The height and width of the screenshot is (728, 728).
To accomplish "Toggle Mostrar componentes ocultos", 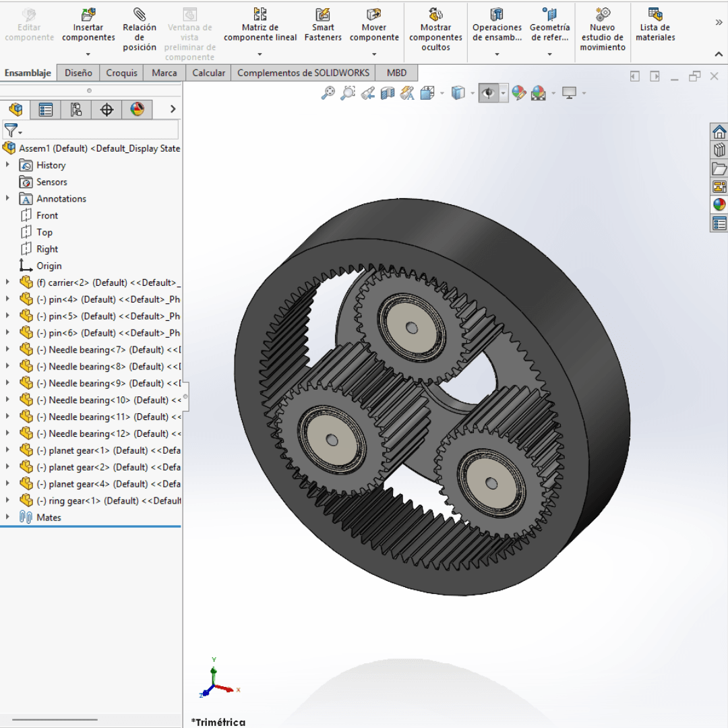I will point(435,28).
